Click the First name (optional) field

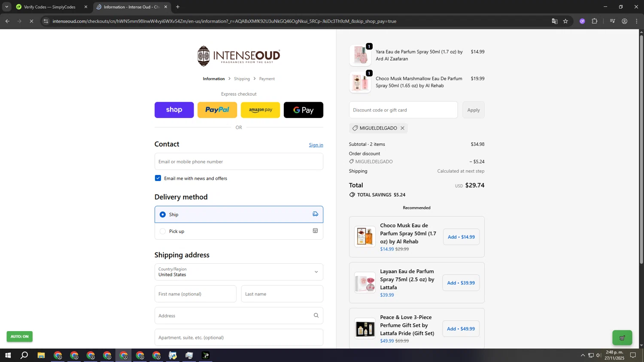pos(195,294)
